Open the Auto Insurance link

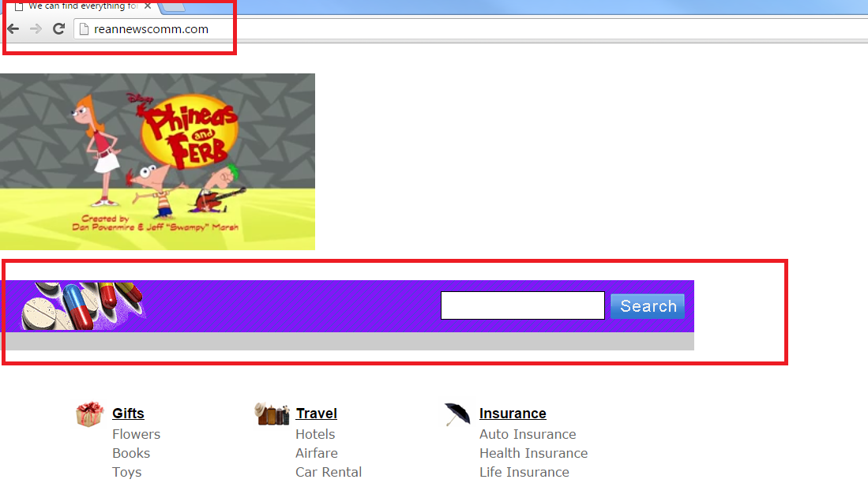(x=528, y=434)
